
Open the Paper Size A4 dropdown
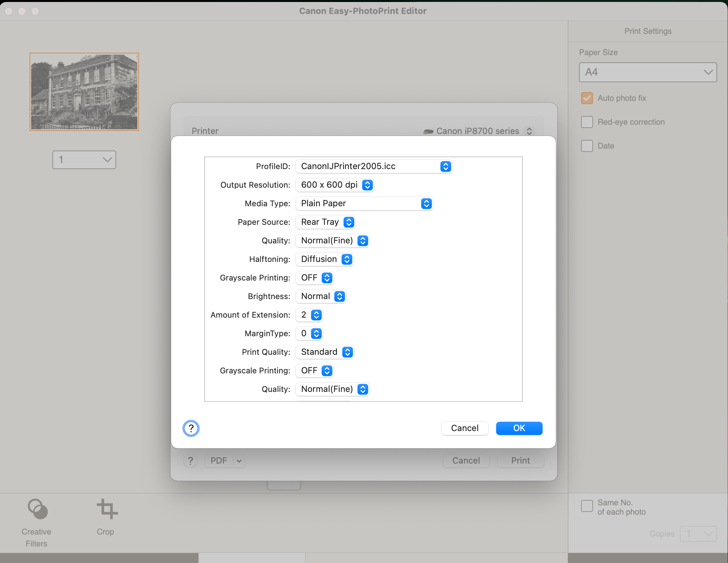(648, 72)
